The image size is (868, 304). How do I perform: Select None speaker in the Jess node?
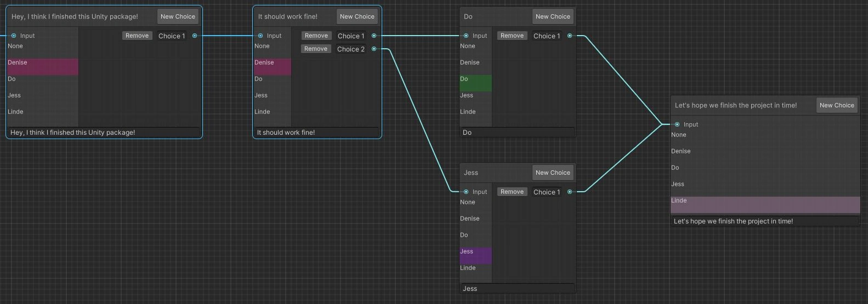click(x=475, y=206)
